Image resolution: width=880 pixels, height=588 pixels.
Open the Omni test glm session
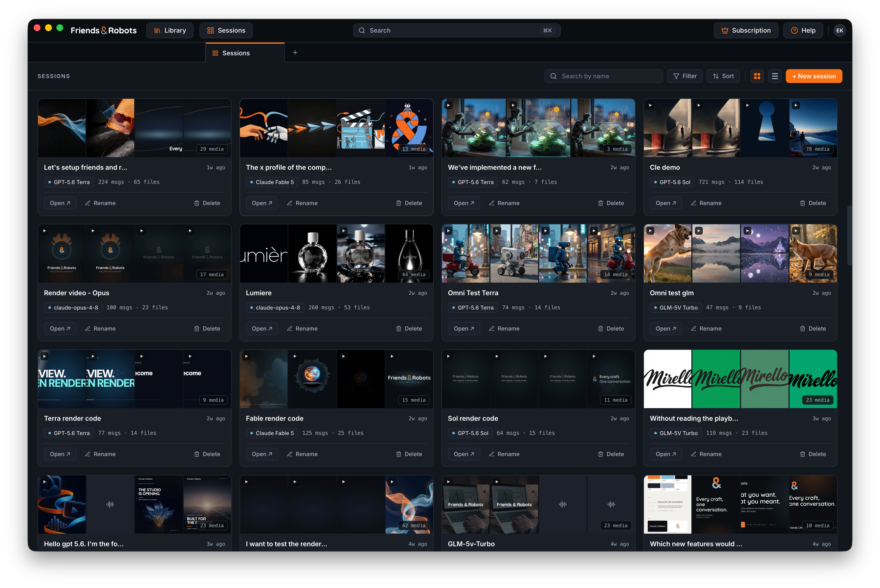665,329
